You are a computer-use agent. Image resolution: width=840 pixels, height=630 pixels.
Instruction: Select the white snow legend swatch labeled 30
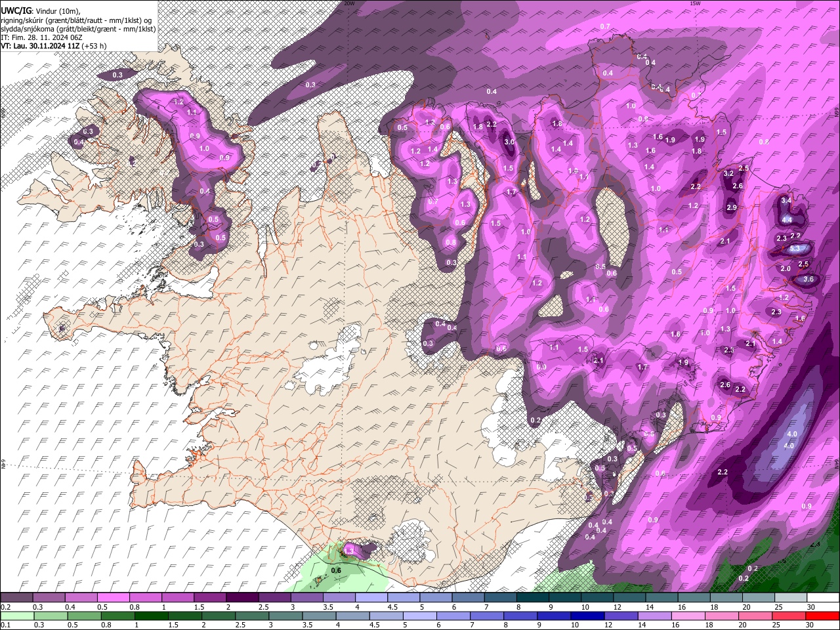pos(822,597)
